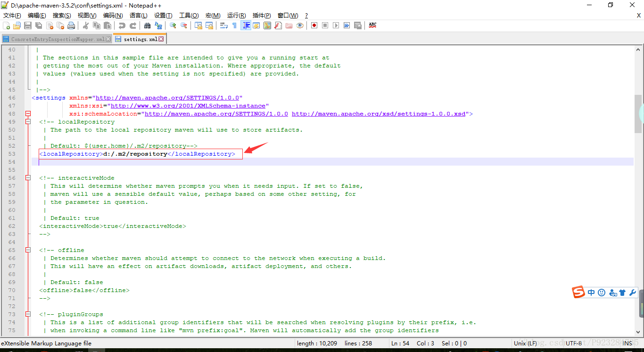Viewport: 644px width, 352px height.
Task: Open the 搜索(S) menu
Action: (x=62, y=16)
